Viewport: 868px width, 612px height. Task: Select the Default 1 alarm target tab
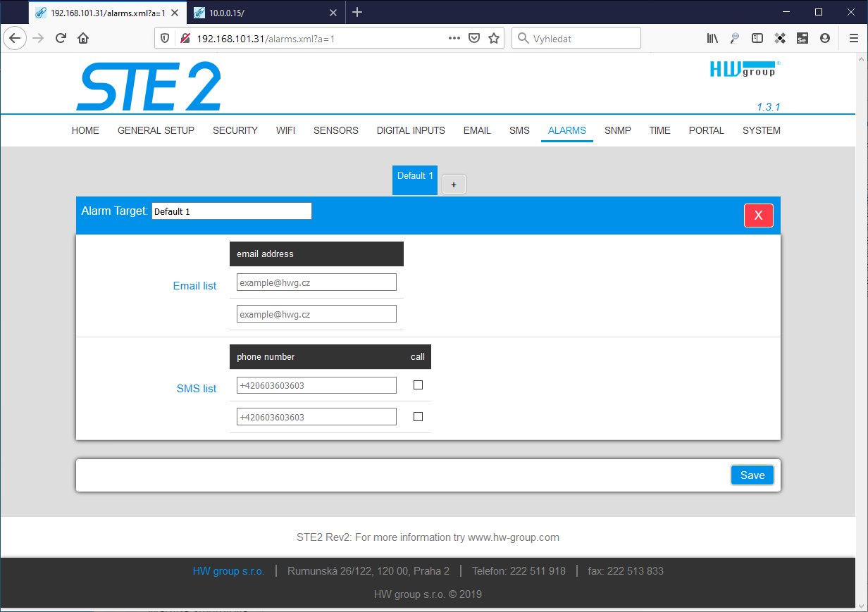coord(415,180)
